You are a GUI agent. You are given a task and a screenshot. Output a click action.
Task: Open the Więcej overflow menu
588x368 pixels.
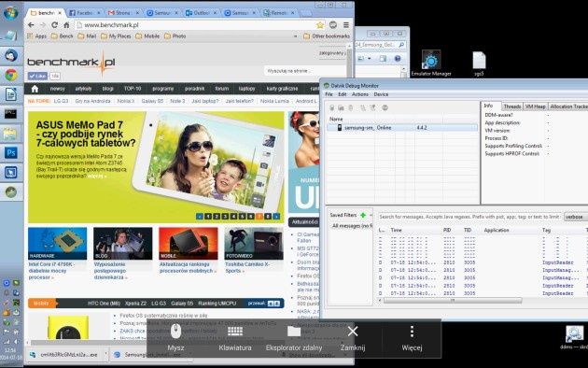click(412, 337)
